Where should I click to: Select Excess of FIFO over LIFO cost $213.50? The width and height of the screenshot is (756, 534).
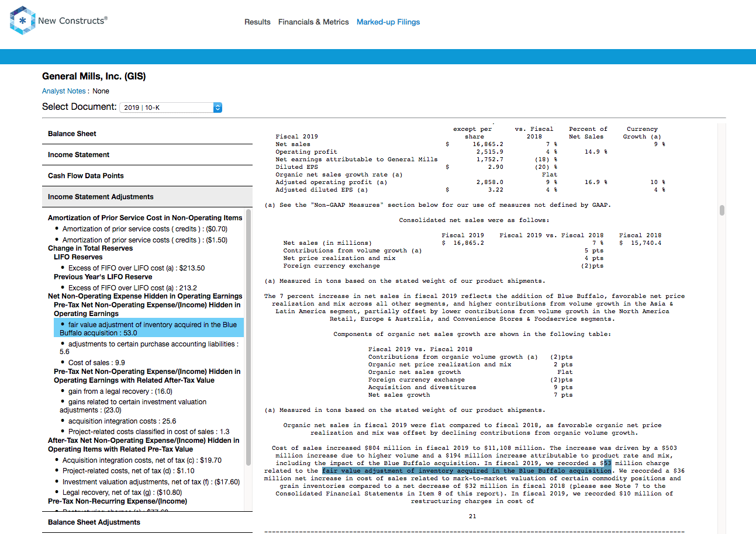(136, 268)
